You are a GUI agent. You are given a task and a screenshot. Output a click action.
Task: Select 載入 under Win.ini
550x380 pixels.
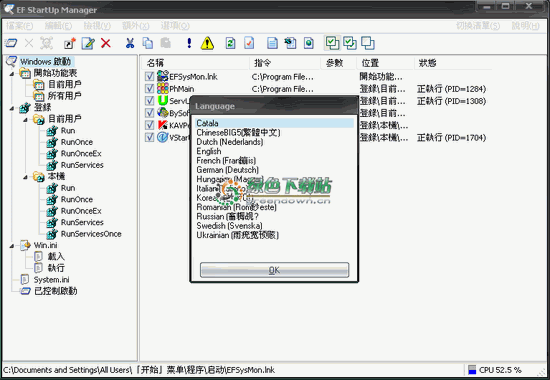(56, 256)
